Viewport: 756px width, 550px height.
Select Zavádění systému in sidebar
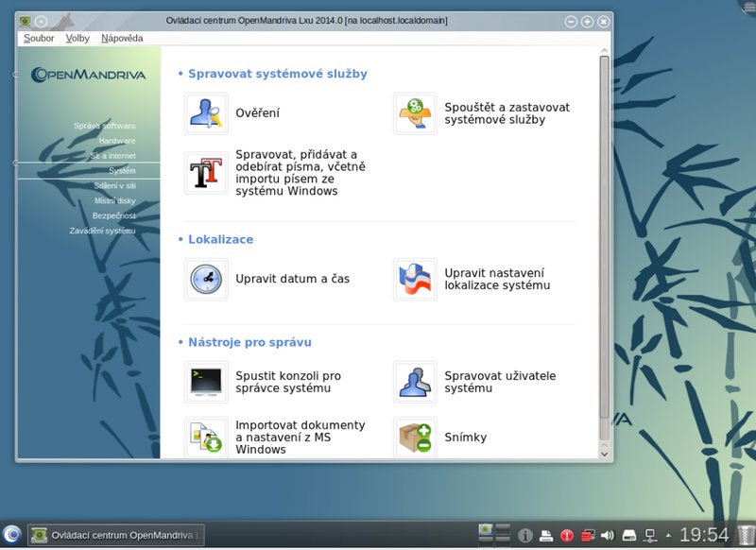click(102, 231)
